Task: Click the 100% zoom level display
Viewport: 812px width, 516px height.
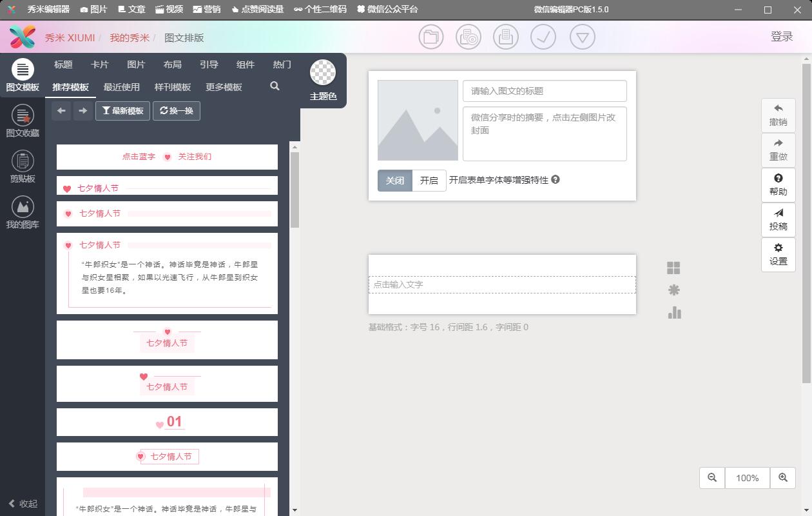Action: (x=748, y=478)
